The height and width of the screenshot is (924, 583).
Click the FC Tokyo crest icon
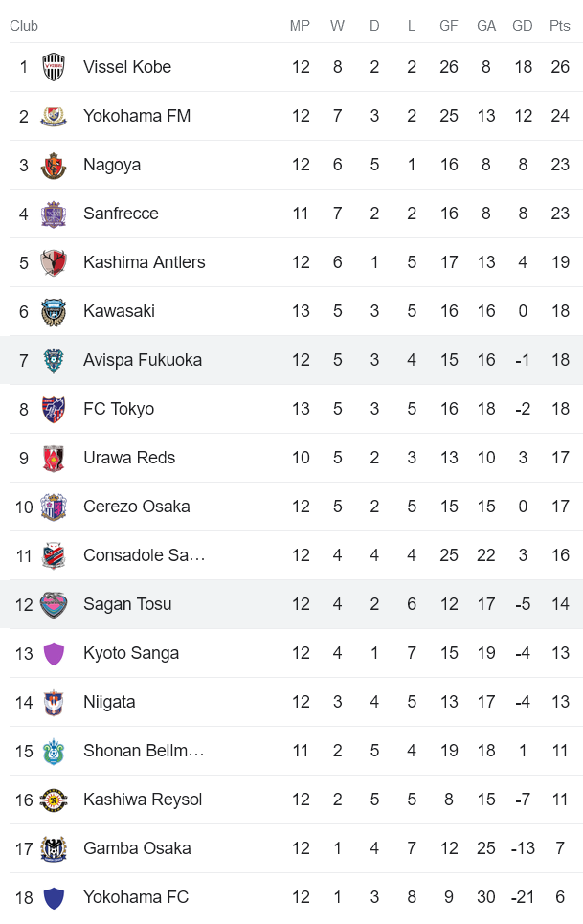pyautogui.click(x=54, y=409)
